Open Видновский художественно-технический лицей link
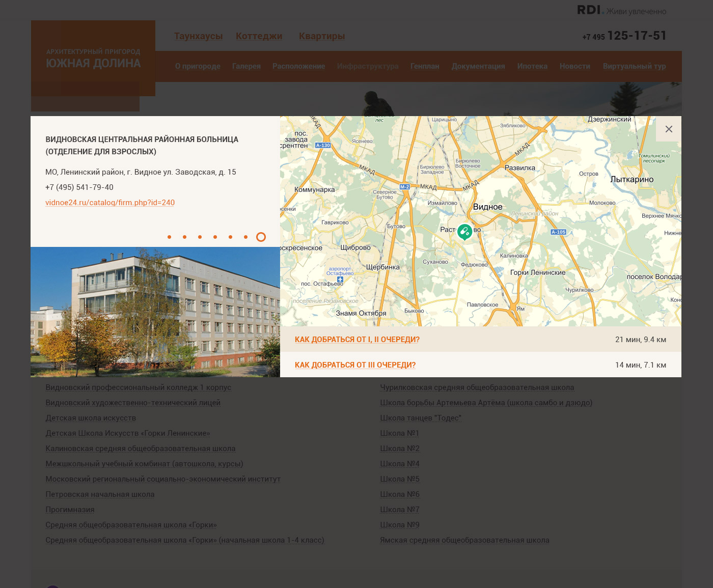The image size is (713, 588). click(x=133, y=403)
